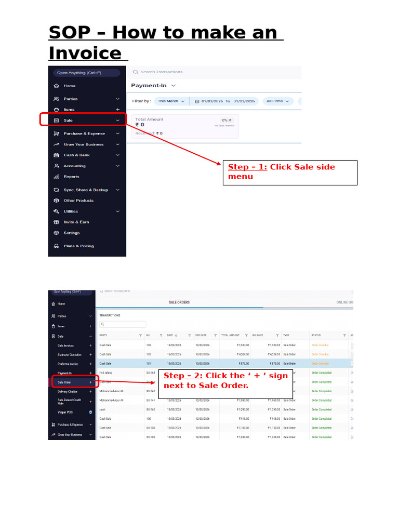This screenshot has width=399, height=532.
Task: Click Invite & Earn label in sidebar
Action: click(x=76, y=222)
